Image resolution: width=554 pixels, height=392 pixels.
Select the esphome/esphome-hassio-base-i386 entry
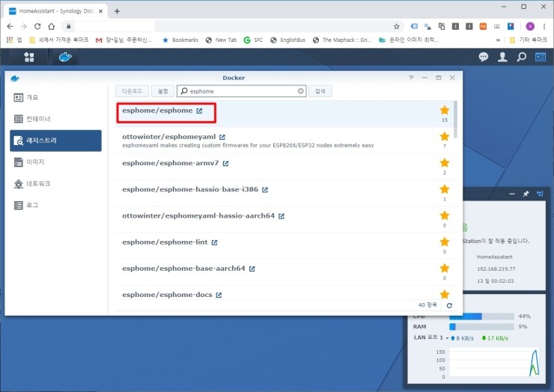coord(285,193)
